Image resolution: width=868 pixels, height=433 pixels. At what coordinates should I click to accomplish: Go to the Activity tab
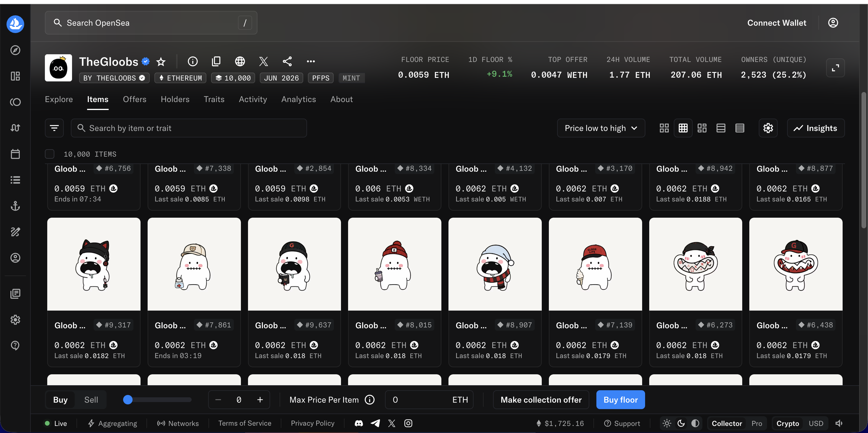253,99
